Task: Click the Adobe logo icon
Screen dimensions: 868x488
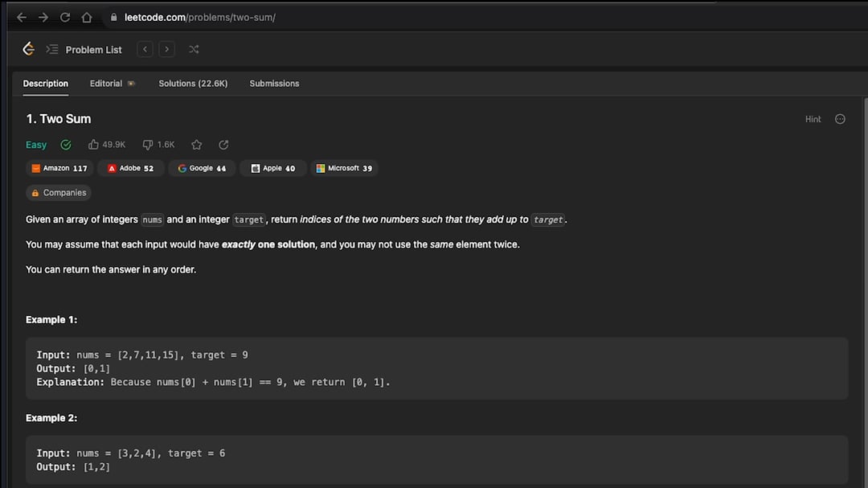Action: click(112, 168)
